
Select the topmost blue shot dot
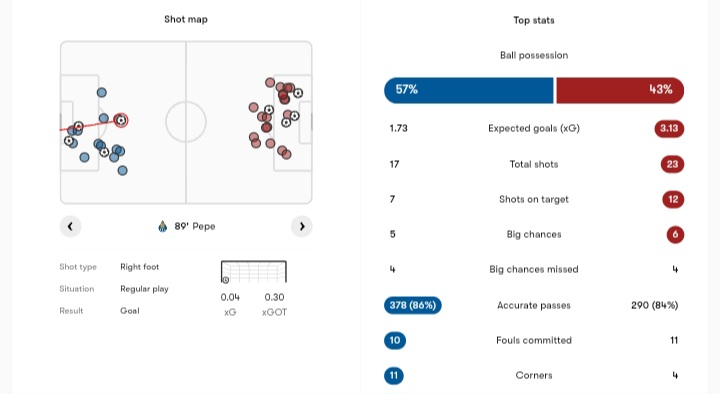(x=101, y=93)
